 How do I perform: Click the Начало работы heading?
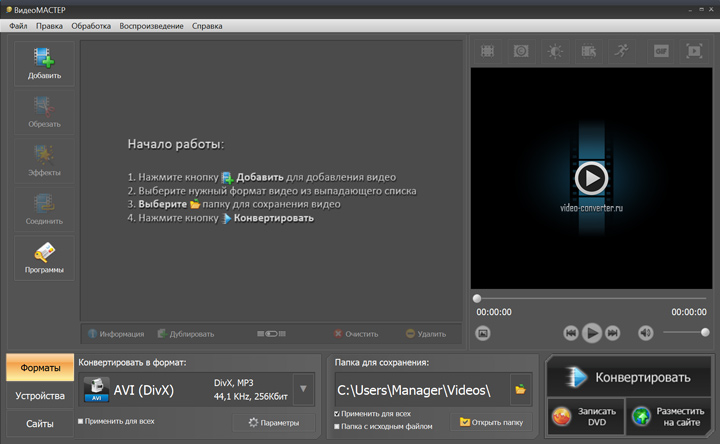pyautogui.click(x=176, y=144)
